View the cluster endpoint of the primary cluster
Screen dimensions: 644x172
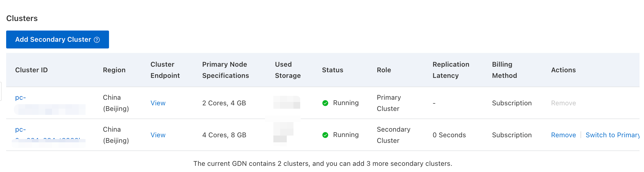coord(158,103)
